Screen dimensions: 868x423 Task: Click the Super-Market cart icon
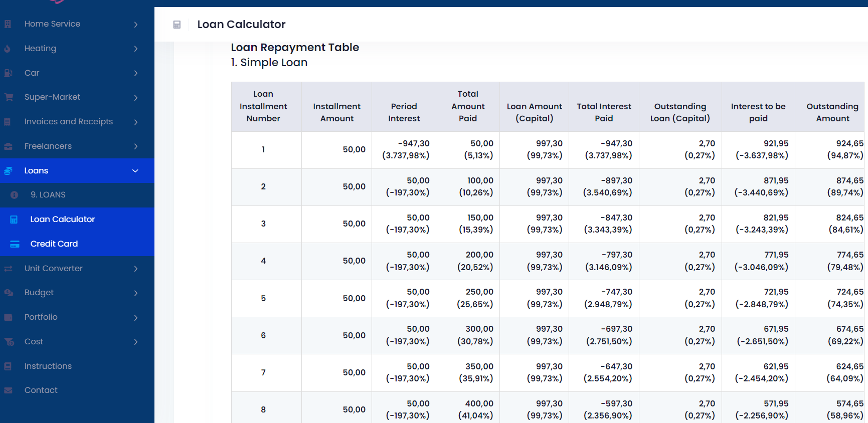(9, 97)
